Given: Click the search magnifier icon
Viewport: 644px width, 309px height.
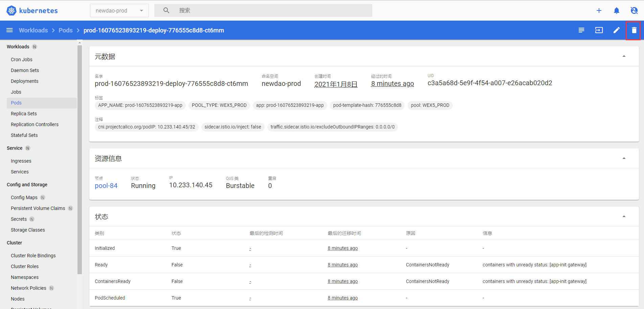Looking at the screenshot, I should [166, 10].
